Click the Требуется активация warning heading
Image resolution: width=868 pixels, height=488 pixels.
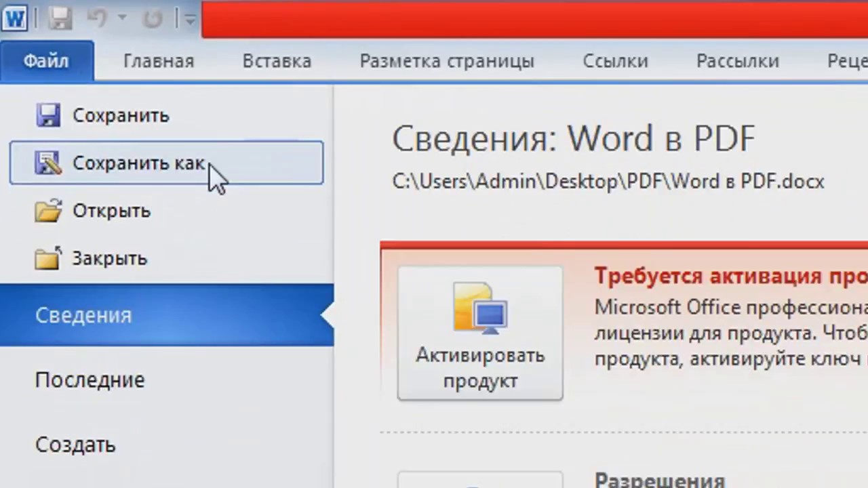coord(731,276)
